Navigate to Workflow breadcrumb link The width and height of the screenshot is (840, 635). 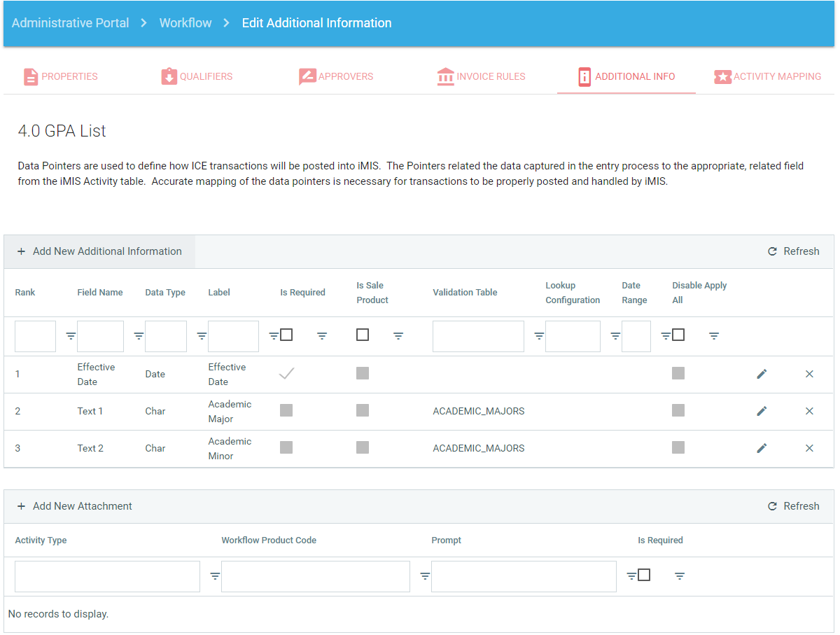click(x=185, y=23)
